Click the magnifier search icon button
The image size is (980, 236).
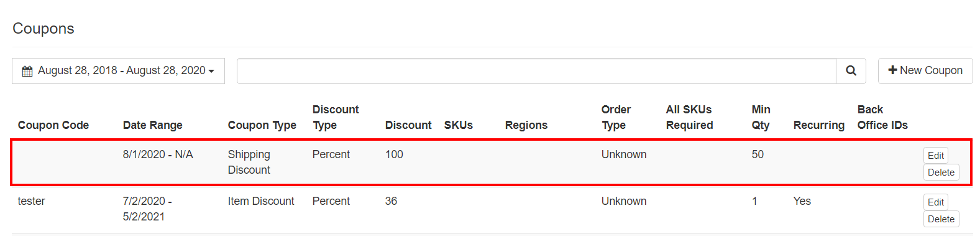coord(851,71)
